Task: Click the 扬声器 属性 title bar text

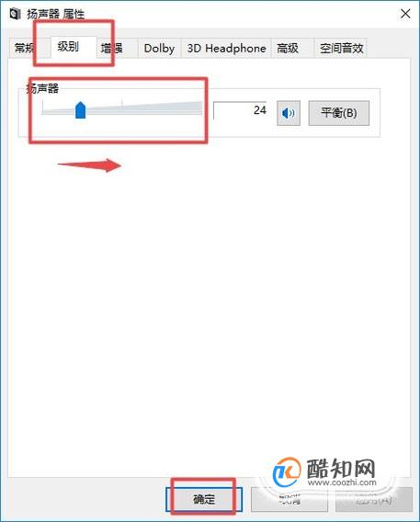Action: [55, 14]
